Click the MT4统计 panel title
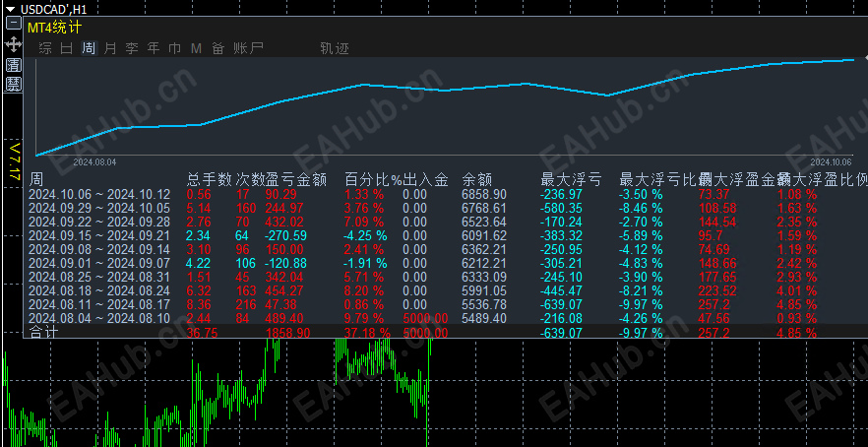This screenshot has width=868, height=447. pyautogui.click(x=55, y=29)
